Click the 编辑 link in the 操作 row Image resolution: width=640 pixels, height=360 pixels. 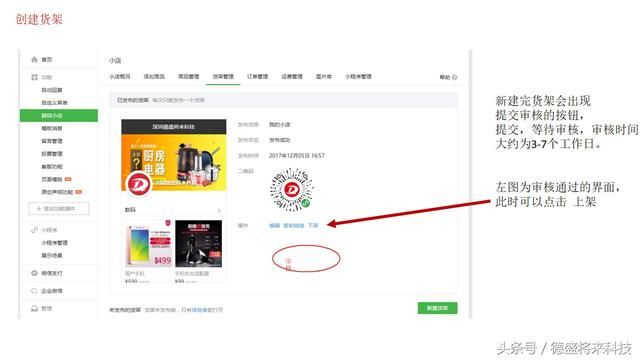(274, 225)
